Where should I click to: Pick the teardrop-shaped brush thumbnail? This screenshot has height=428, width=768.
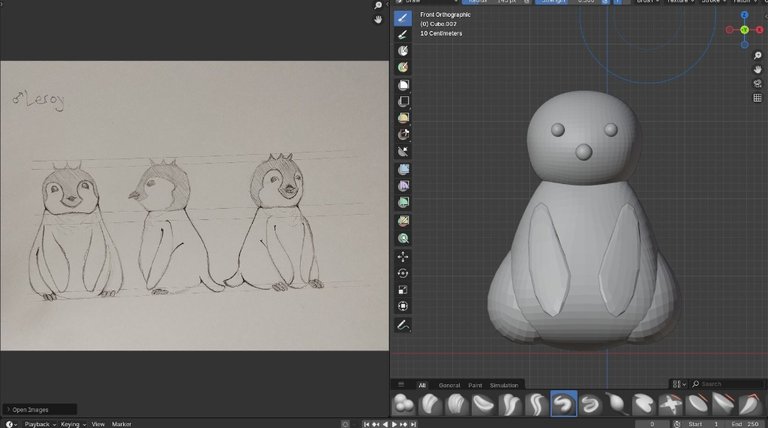pos(617,404)
